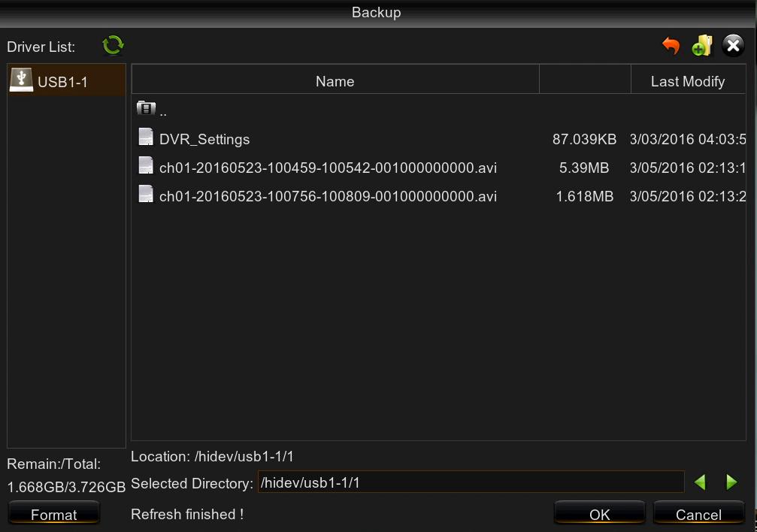Viewport: 757px width, 532px height.
Task: Go back using the orange arrow icon
Action: point(671,46)
